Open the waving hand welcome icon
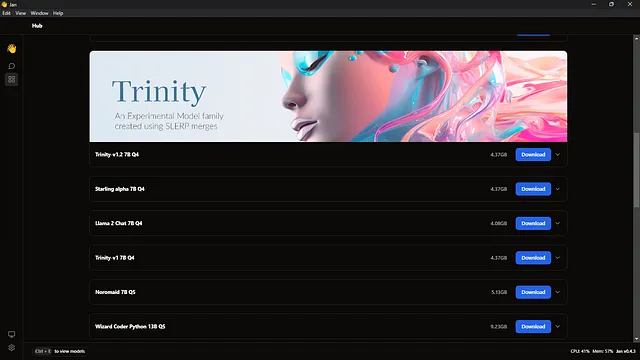Viewport: 640px width, 360px height. (x=11, y=49)
